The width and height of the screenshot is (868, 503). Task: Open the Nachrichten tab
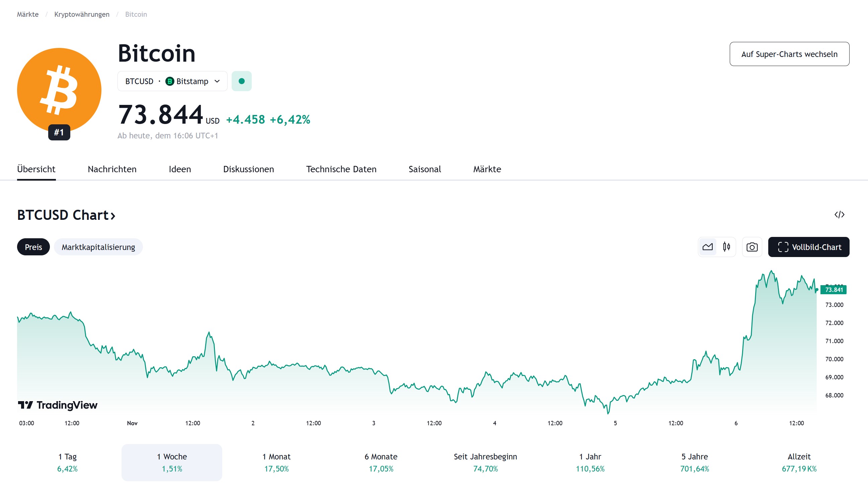coord(112,169)
